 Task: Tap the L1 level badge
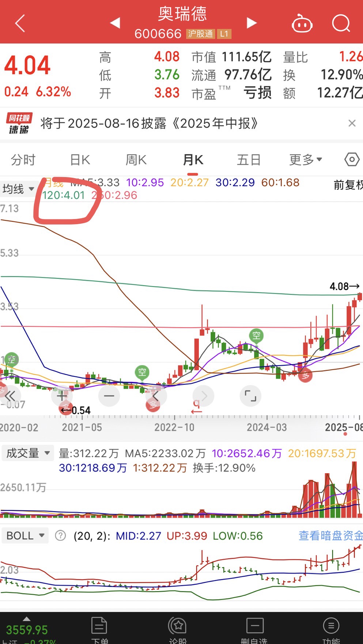coord(224,34)
